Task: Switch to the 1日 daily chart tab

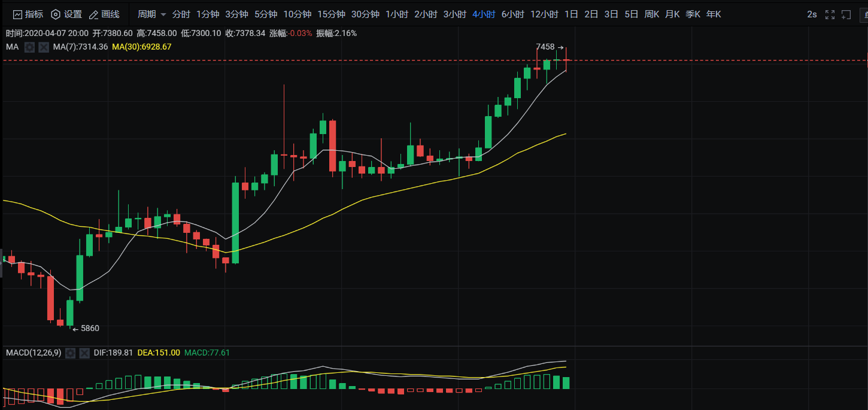Action: point(571,14)
